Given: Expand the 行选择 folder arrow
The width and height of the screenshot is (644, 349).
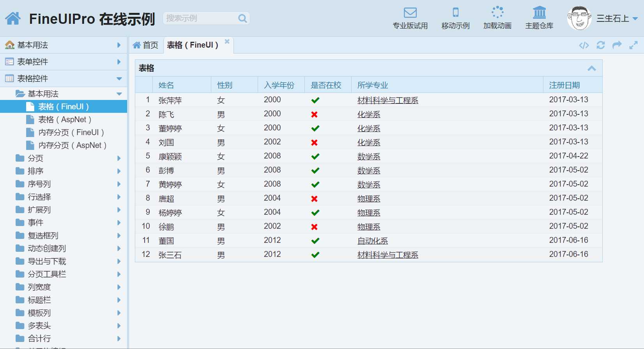Looking at the screenshot, I should [119, 197].
